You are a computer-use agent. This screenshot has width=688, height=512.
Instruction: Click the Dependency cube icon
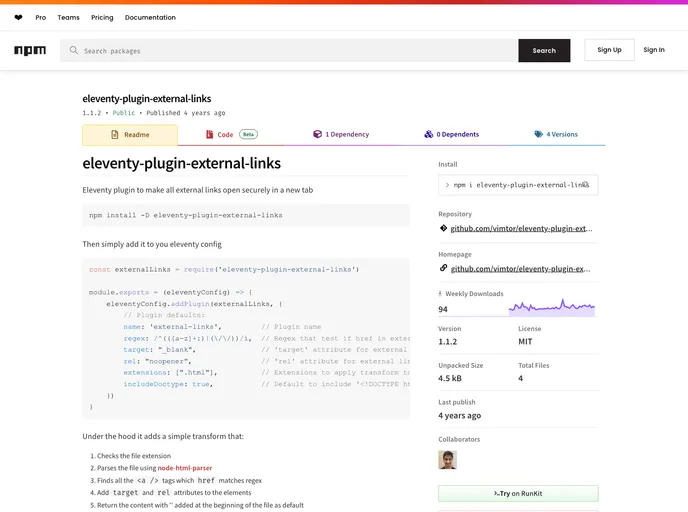click(x=317, y=134)
